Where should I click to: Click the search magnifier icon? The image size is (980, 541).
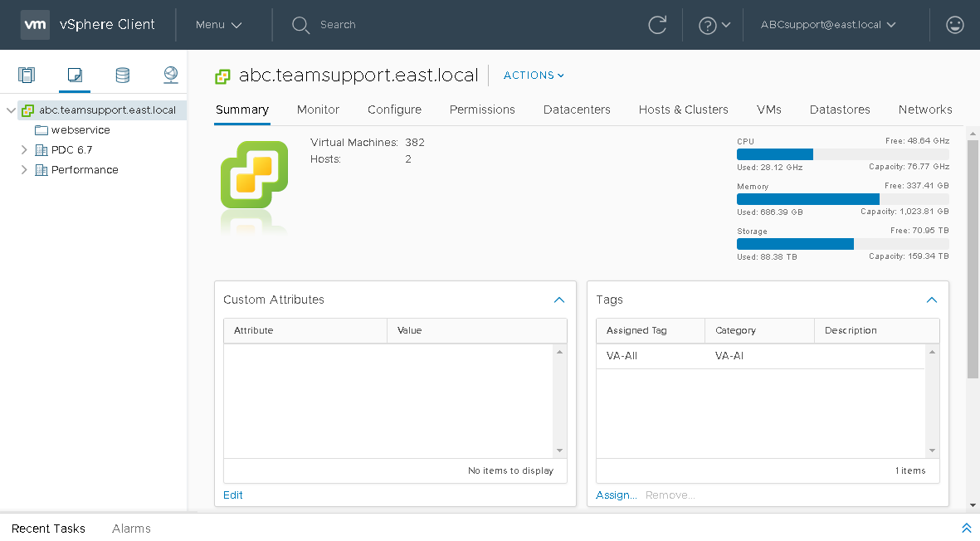click(300, 25)
